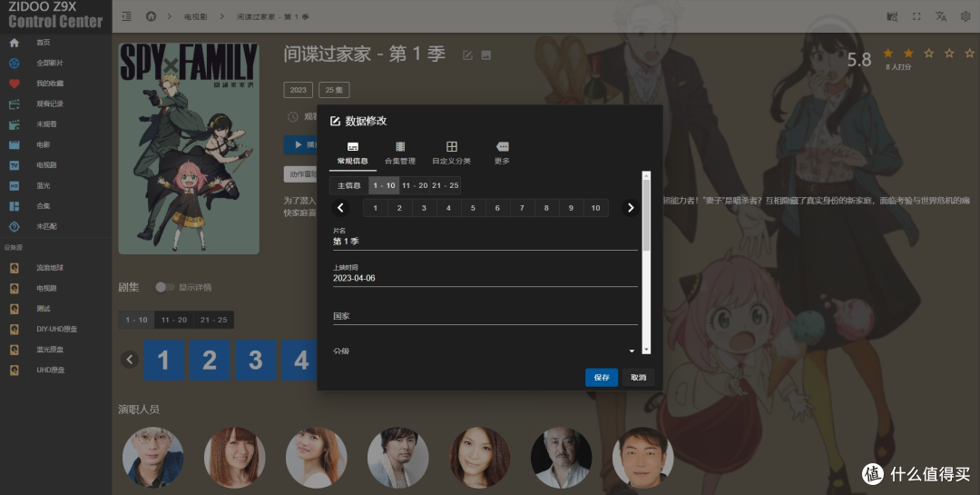Go to home via breadcrumb house icon
The height and width of the screenshot is (495, 980).
[x=151, y=16]
